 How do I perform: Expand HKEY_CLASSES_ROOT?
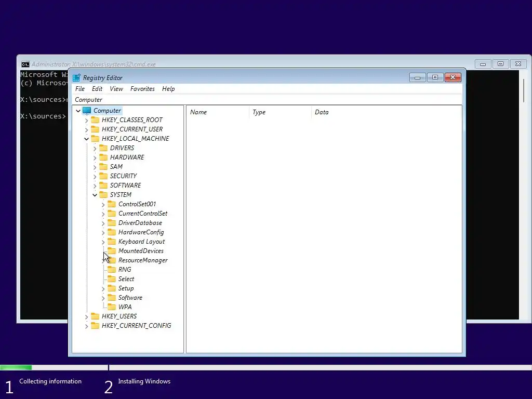click(x=87, y=120)
